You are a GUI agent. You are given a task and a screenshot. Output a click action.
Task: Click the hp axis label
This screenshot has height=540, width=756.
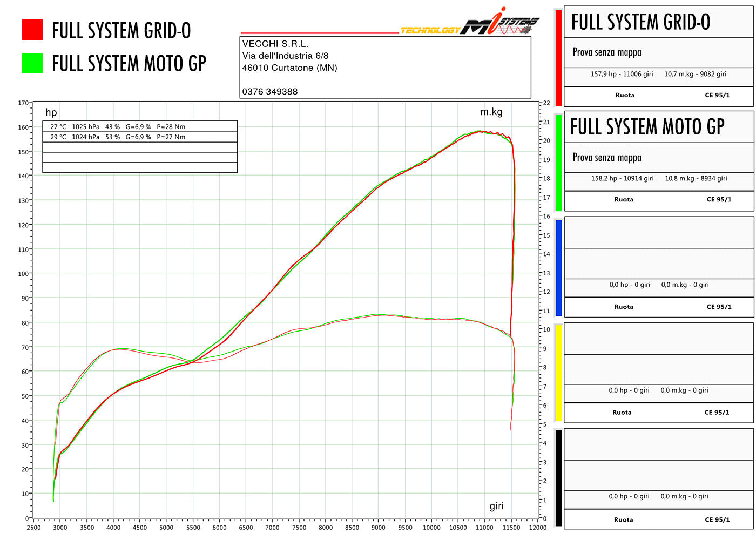click(x=52, y=112)
